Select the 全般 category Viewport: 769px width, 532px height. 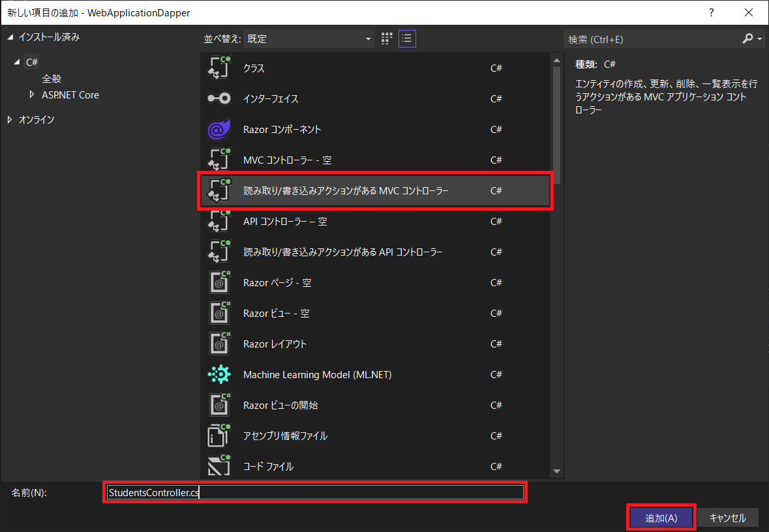[x=52, y=78]
